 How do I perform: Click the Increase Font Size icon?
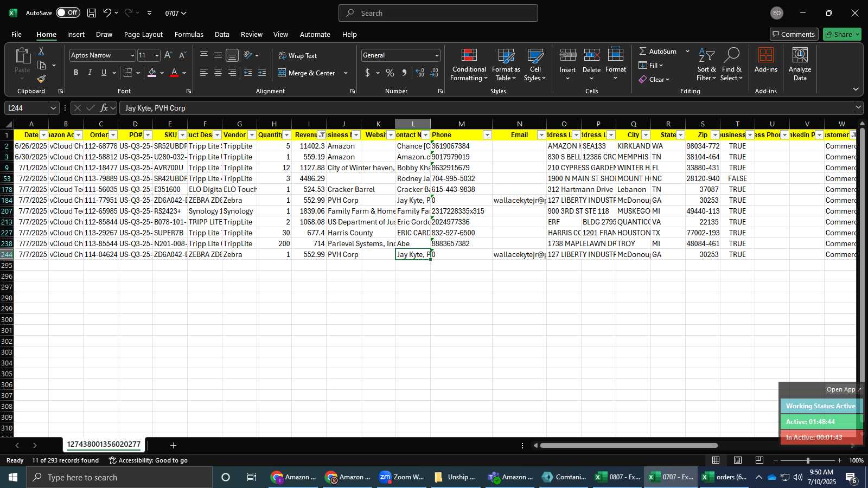tap(168, 55)
